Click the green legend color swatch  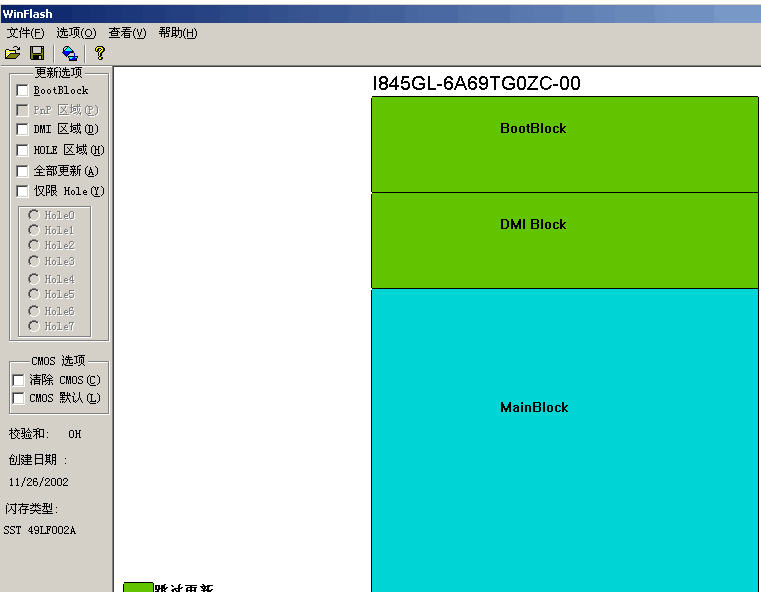pos(138,587)
